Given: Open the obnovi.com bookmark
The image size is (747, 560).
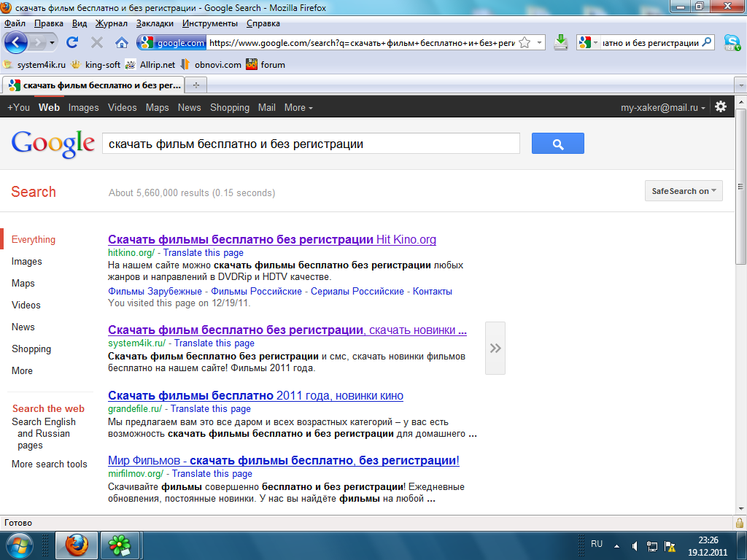Looking at the screenshot, I should point(211,65).
